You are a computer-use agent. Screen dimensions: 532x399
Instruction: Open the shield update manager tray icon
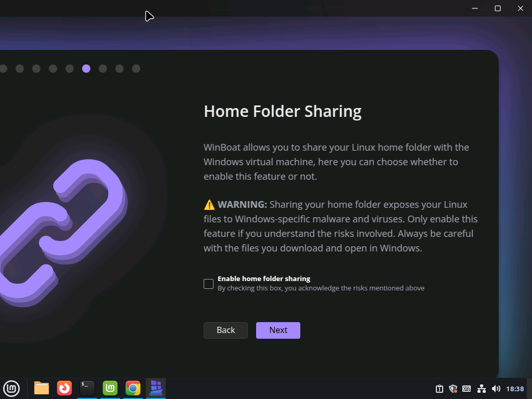point(453,389)
